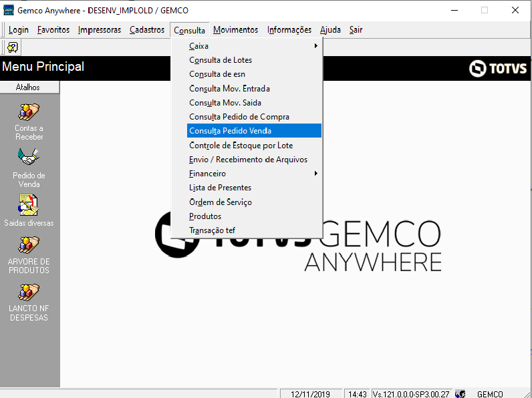Close the open Consulta menu
This screenshot has height=398, width=532.
(189, 30)
